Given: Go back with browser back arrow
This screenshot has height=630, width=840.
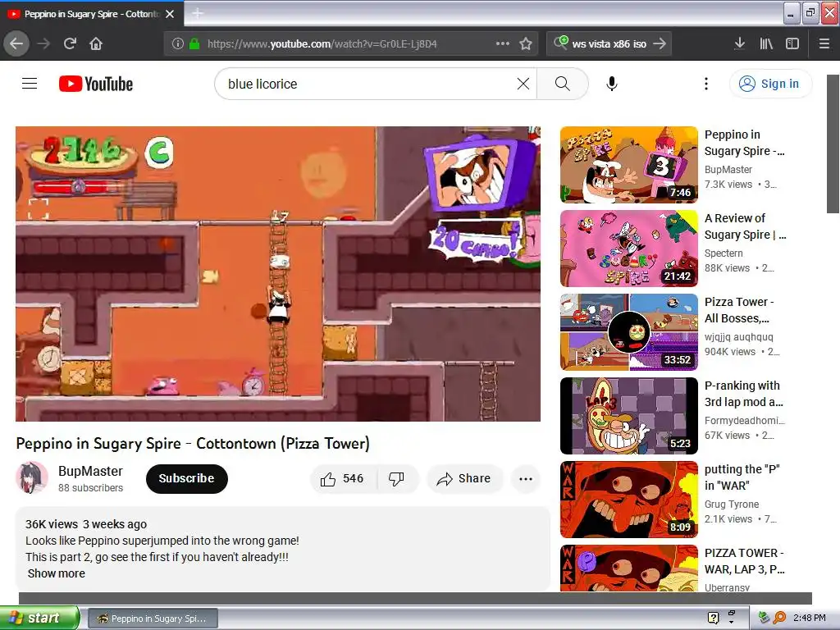Looking at the screenshot, I should (x=16, y=43).
